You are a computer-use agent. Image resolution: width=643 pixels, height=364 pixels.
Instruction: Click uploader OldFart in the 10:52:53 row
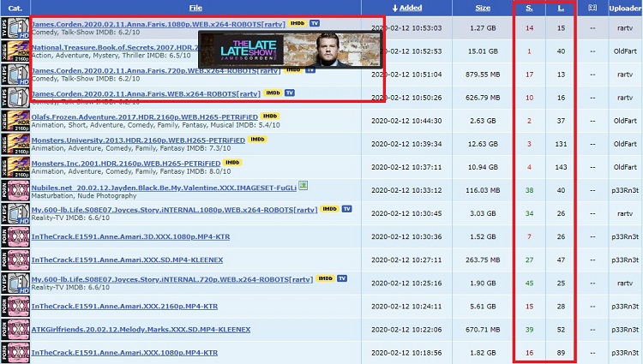pyautogui.click(x=625, y=51)
